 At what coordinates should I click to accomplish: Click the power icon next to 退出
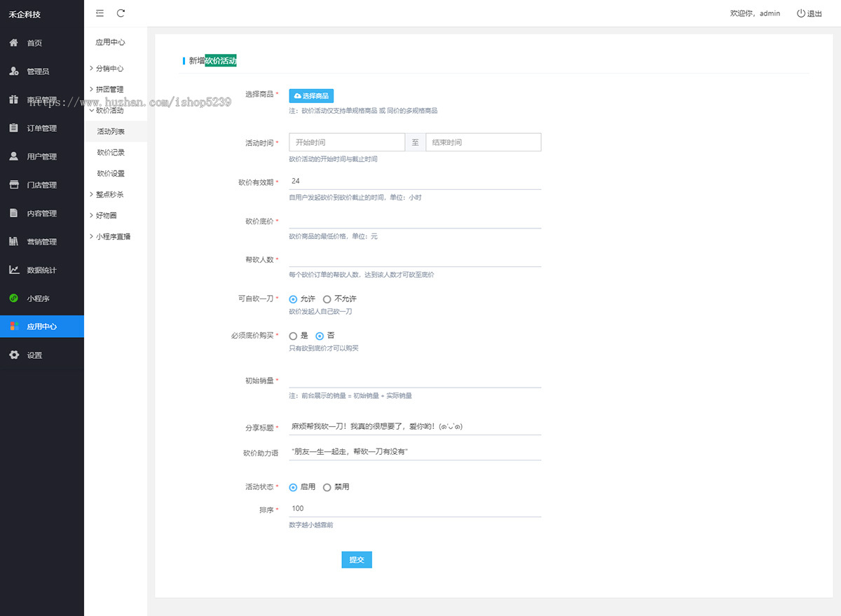click(801, 13)
